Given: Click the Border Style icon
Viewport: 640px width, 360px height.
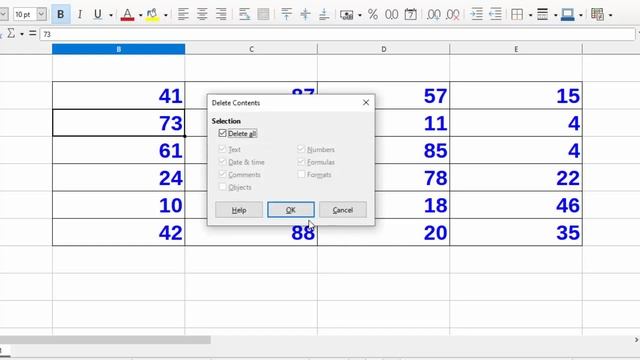Looking at the screenshot, I should click(542, 15).
